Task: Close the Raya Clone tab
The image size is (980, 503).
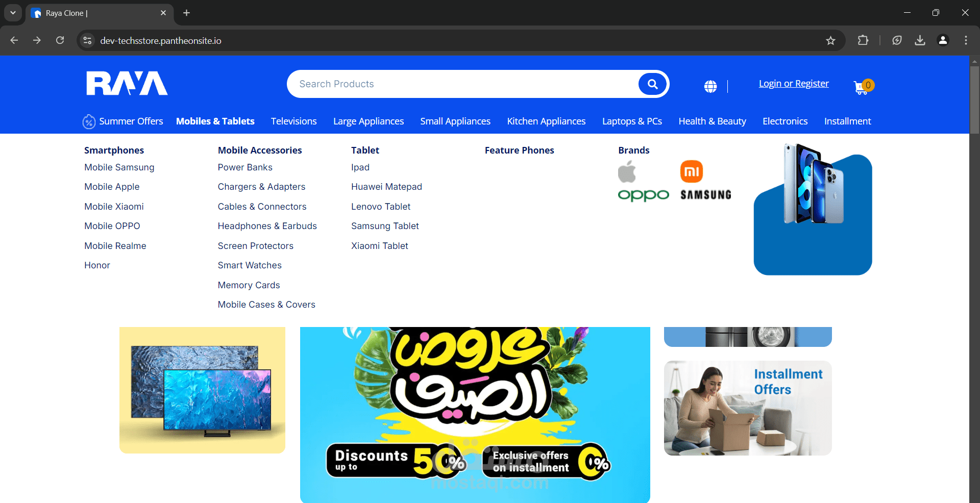Action: [163, 13]
